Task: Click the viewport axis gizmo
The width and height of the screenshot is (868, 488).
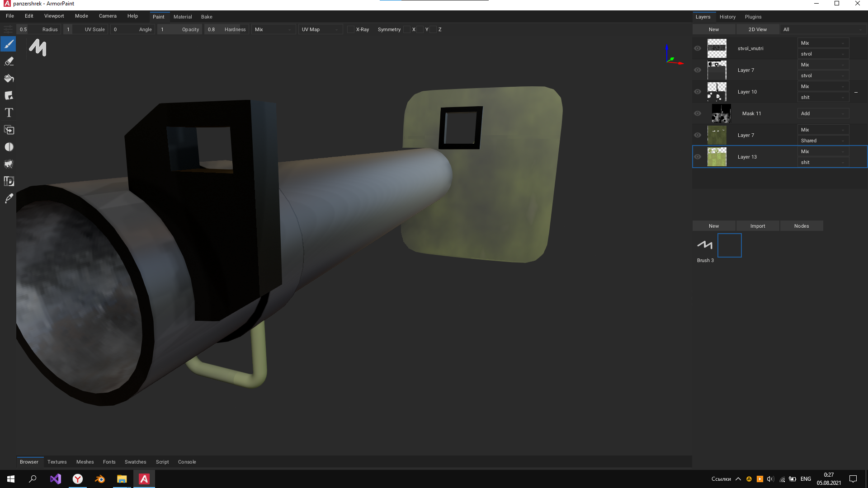Action: [673, 55]
